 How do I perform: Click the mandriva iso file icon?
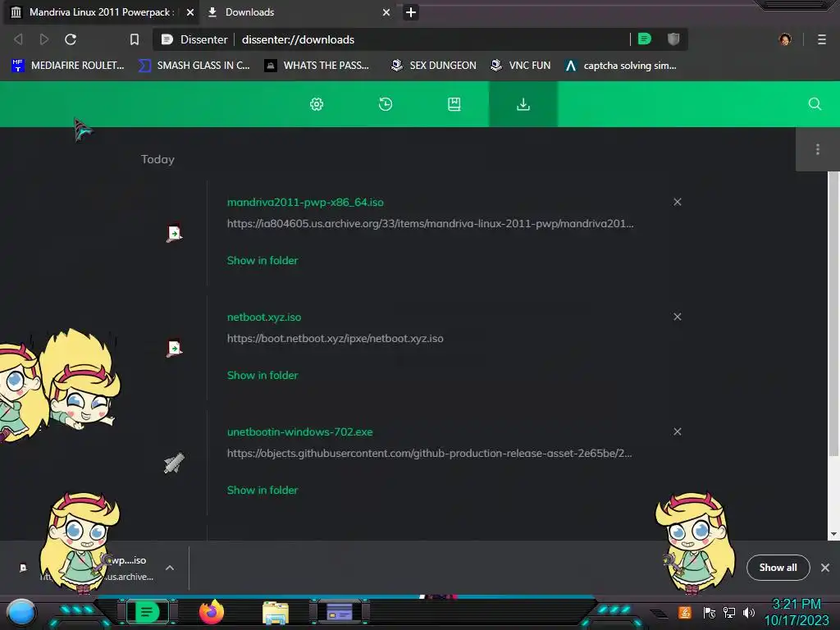174,234
